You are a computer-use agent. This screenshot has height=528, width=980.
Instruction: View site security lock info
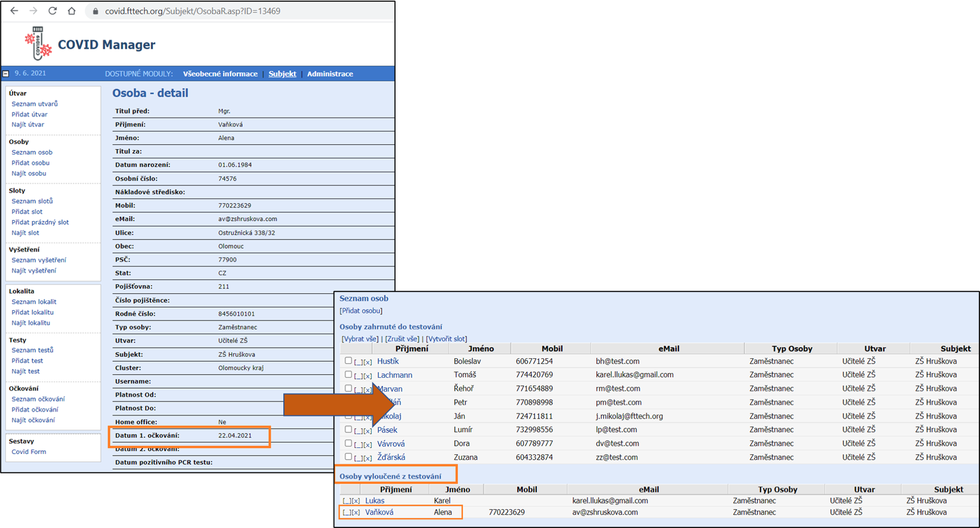click(96, 11)
